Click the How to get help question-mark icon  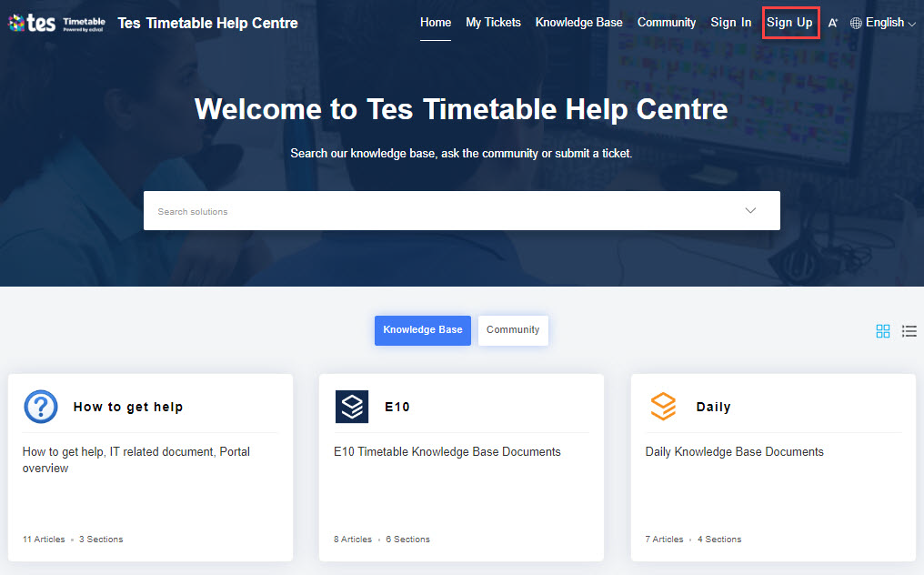(x=41, y=407)
